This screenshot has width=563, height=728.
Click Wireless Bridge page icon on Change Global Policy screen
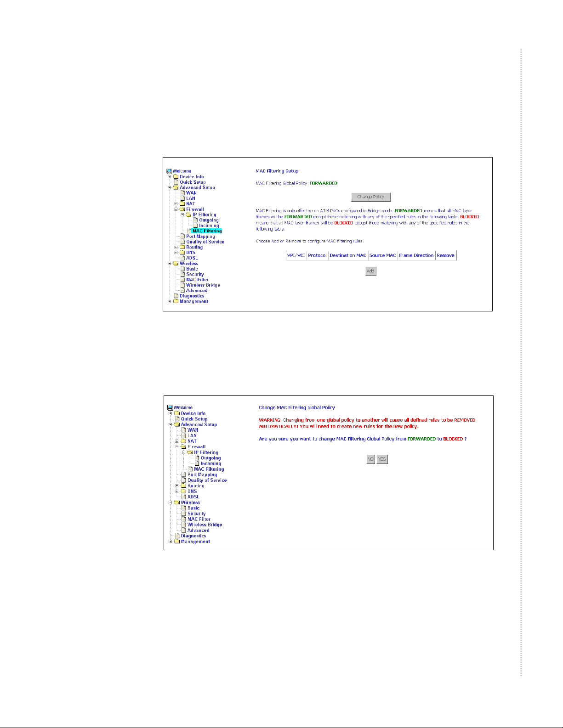(x=184, y=525)
